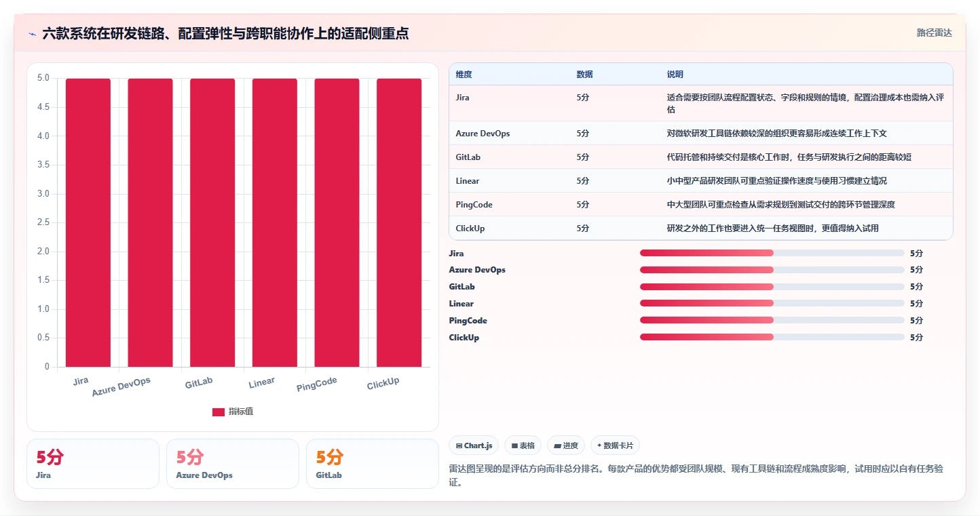Select the PingCode bar in the chart

click(x=337, y=222)
